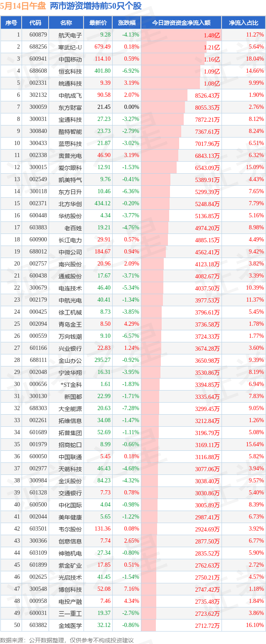Click the 名称 column header
The height and width of the screenshot is (644, 266).
(66, 23)
